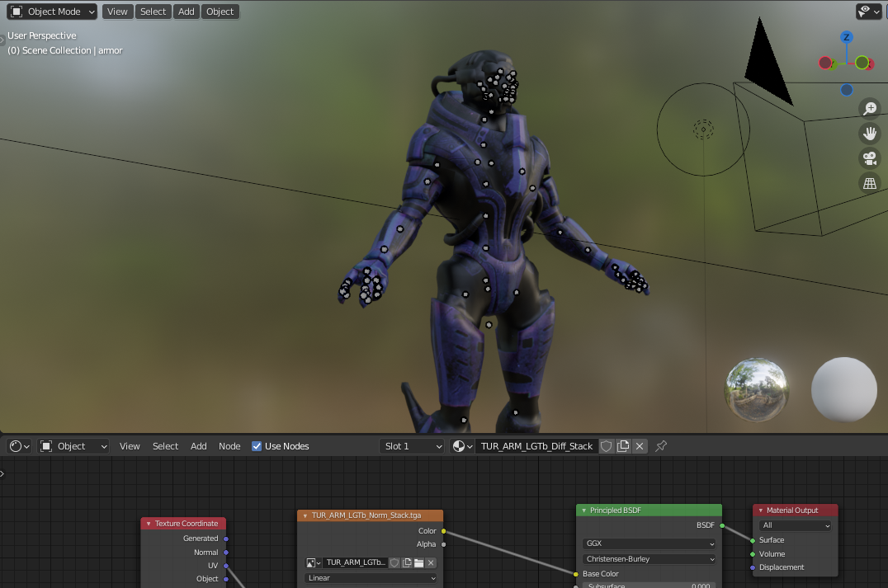Image resolution: width=888 pixels, height=588 pixels.
Task: Open the object visibility and selectability dropdown
Action: pyautogui.click(x=868, y=12)
